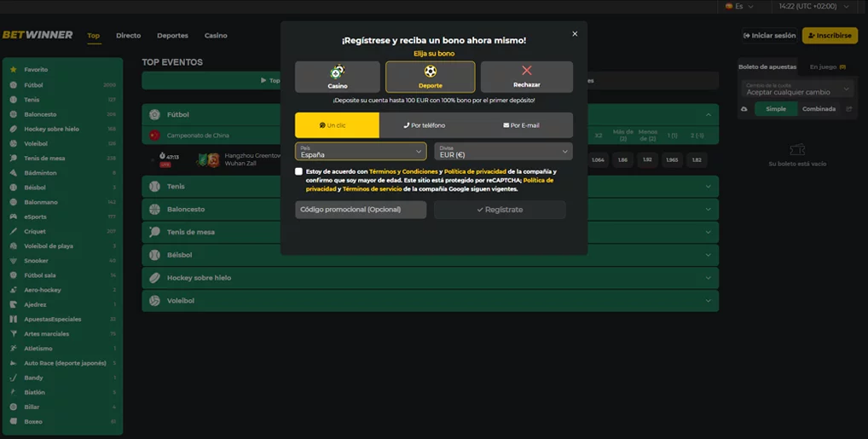868x439 pixels.
Task: Click the Snooker sidebar icon
Action: click(x=14, y=261)
